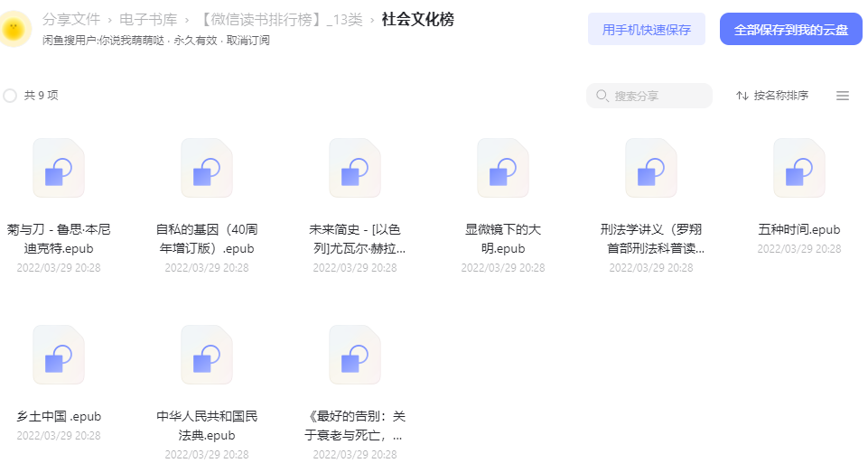Switch view with the list layout icon
Image resolution: width=868 pixels, height=472 pixels.
pos(843,96)
